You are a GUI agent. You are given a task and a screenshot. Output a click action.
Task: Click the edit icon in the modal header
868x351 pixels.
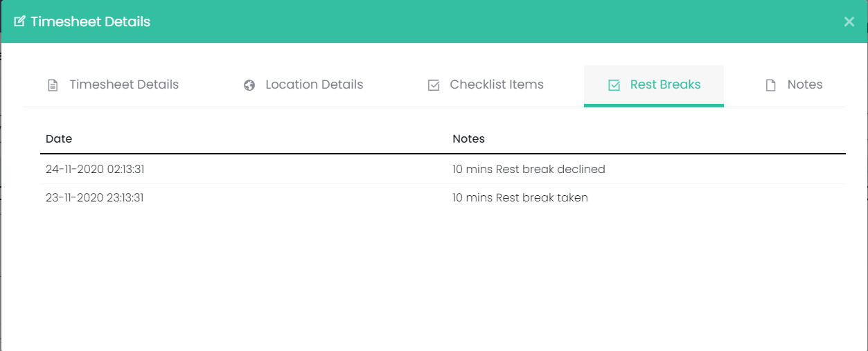(x=19, y=21)
